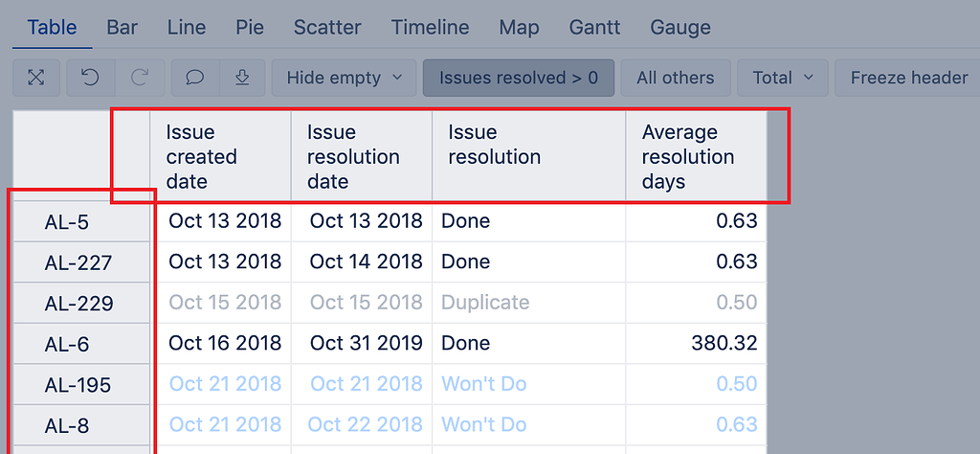The width and height of the screenshot is (980, 454).
Task: Toggle Freeze header option
Action: (909, 78)
